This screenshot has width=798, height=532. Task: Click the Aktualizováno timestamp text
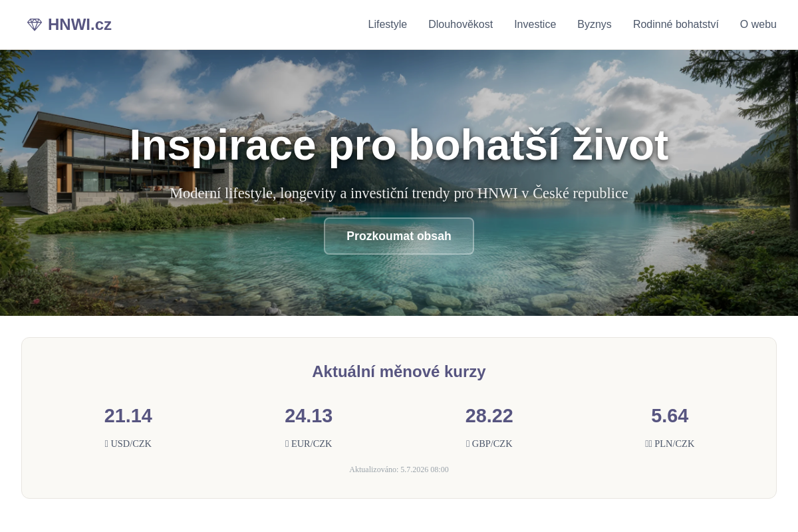tap(399, 469)
